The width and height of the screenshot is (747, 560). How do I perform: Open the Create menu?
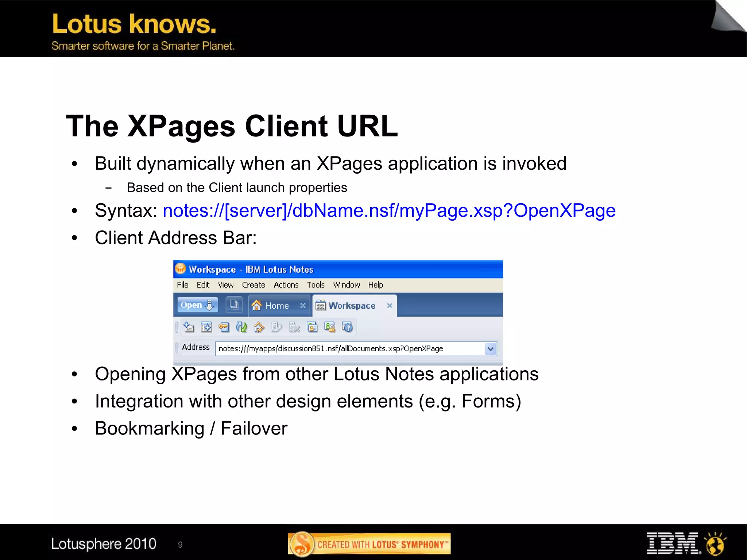coord(254,285)
